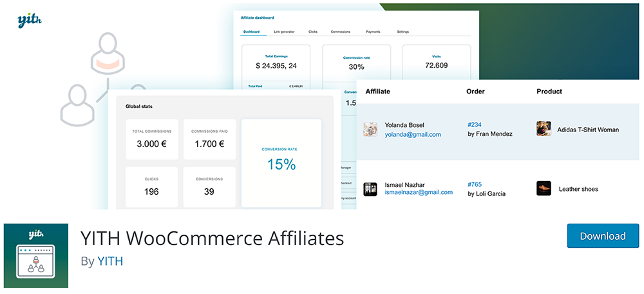The image size is (644, 294).
Task: Click the Global stats heading
Action: tap(139, 106)
